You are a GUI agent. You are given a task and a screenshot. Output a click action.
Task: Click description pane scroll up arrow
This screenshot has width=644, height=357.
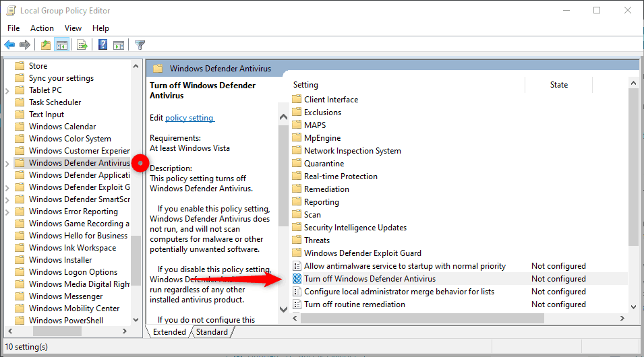[283, 117]
